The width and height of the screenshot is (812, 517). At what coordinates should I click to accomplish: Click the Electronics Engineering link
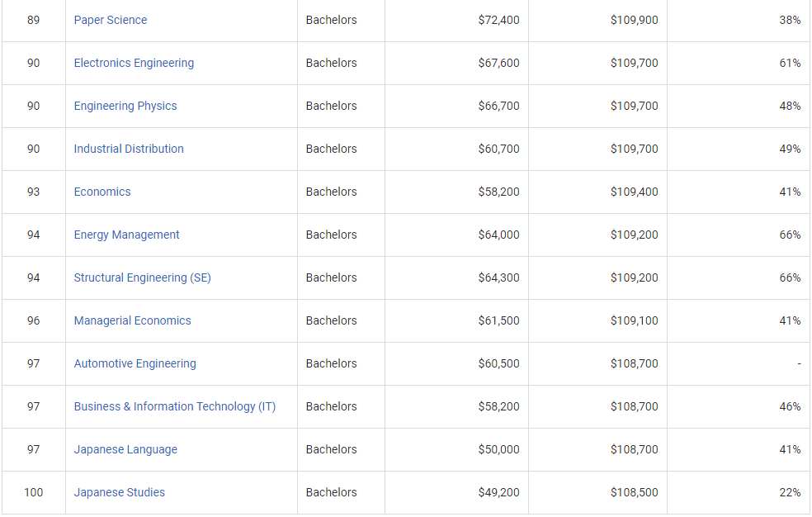click(134, 63)
